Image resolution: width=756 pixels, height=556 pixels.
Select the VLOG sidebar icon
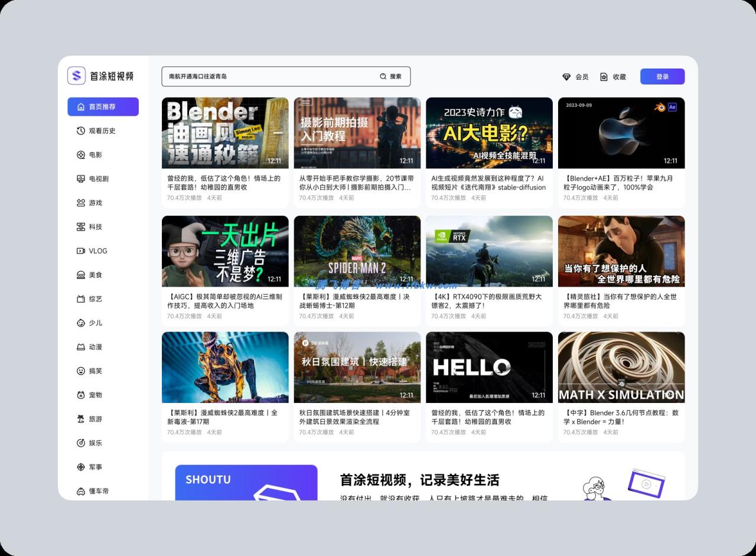pos(80,251)
